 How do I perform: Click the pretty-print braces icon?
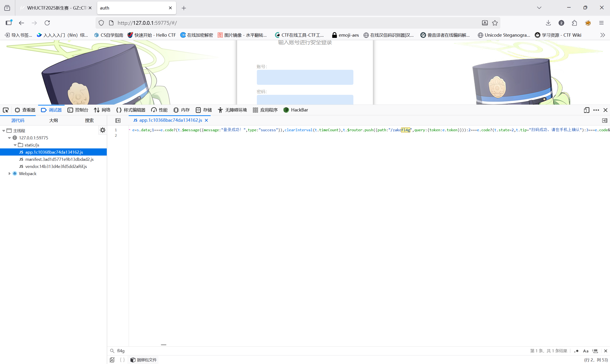point(122,360)
